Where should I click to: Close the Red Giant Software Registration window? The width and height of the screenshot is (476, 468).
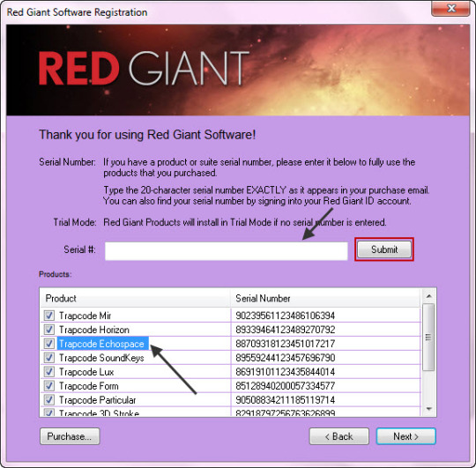[450, 8]
